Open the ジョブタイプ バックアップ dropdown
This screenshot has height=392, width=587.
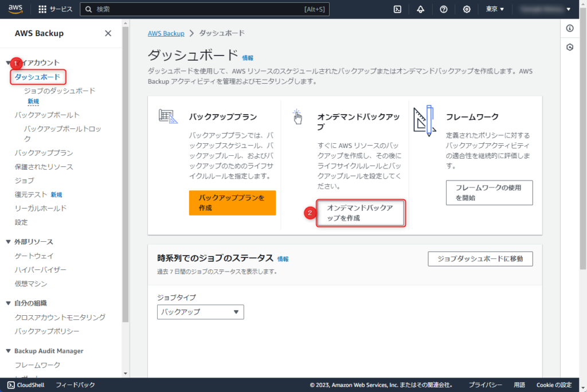(200, 312)
